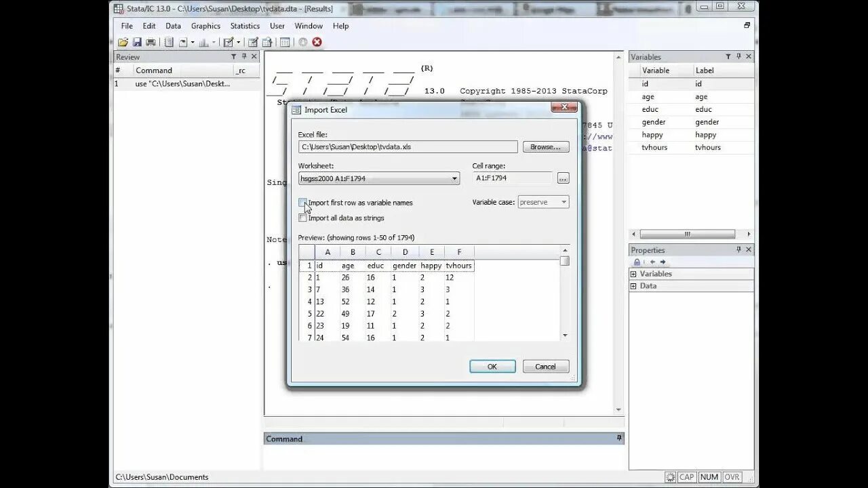The width and height of the screenshot is (868, 488).
Task: Click the Properties previous variable arrow
Action: 652,262
